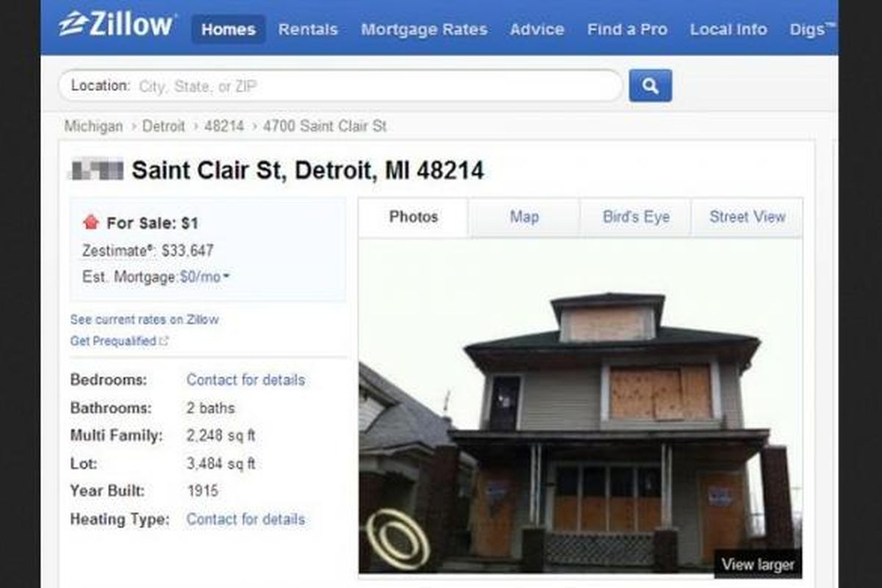
Task: Switch to the Street View tab
Action: [747, 218]
